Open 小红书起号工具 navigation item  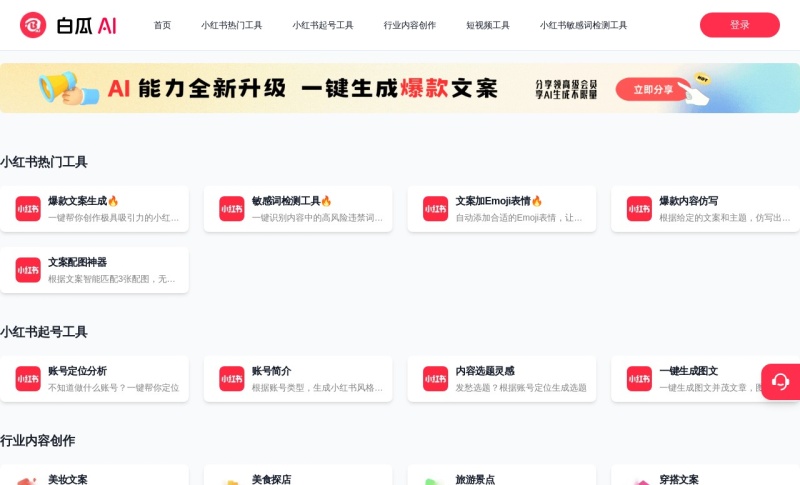[323, 25]
